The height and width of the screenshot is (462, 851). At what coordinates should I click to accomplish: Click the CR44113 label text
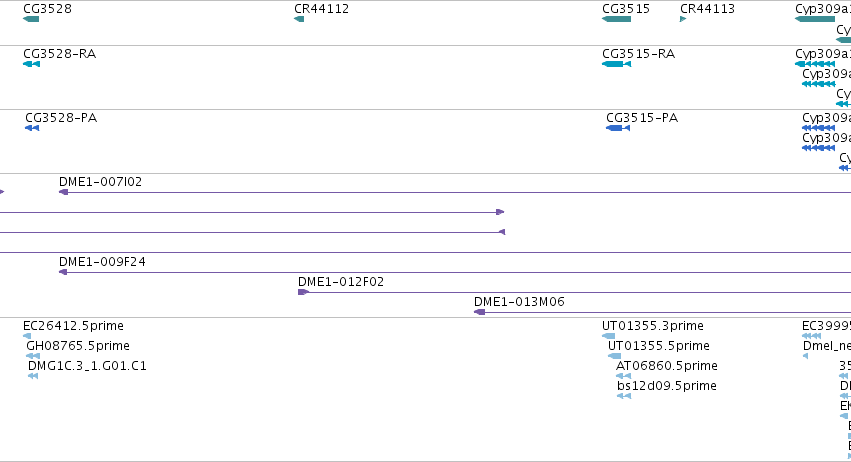tap(707, 9)
